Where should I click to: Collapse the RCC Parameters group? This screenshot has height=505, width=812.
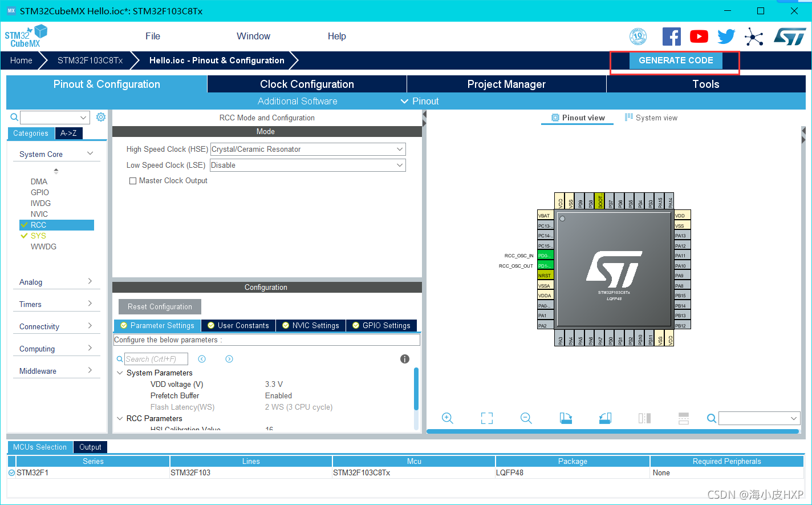pos(120,418)
